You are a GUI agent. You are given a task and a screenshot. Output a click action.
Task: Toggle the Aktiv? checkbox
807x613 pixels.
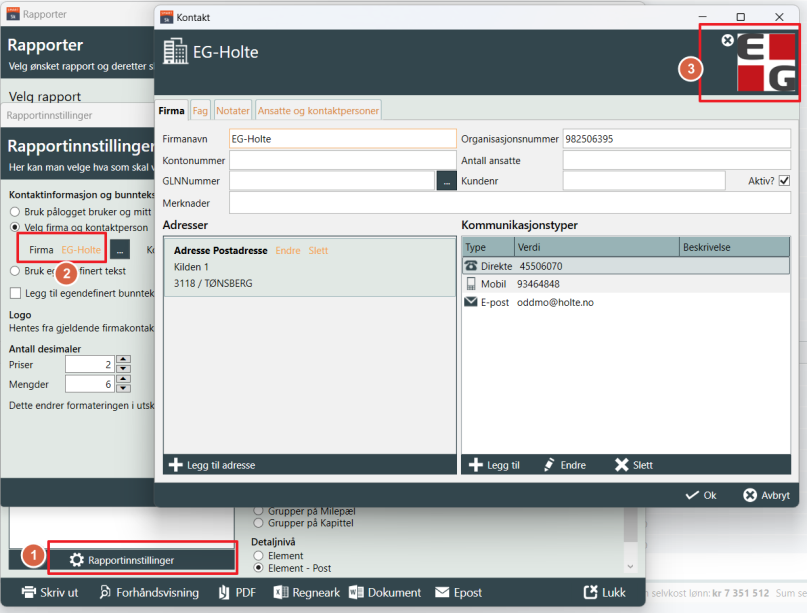click(784, 180)
